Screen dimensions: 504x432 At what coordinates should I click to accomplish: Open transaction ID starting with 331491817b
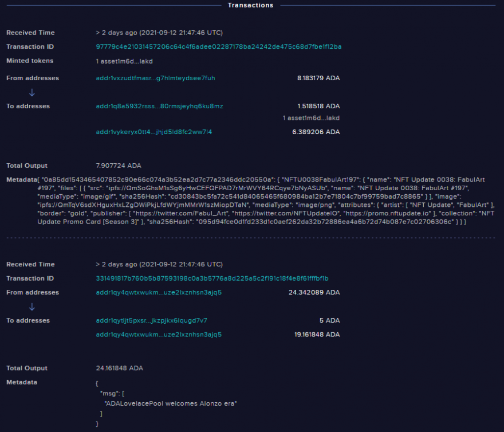212,278
